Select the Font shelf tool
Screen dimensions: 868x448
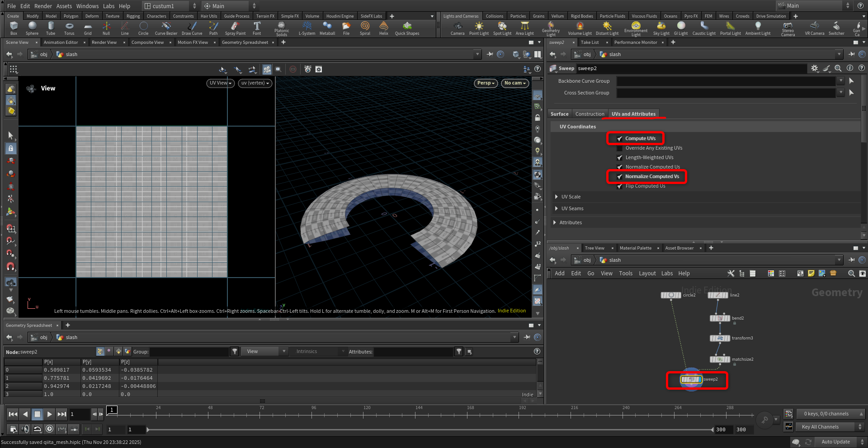tap(257, 28)
